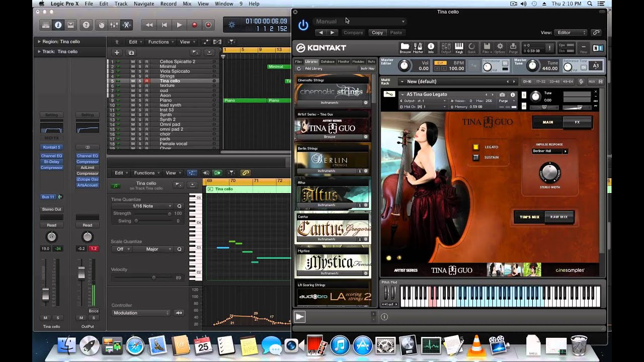Open the Modulation controller dropdown

(141, 313)
